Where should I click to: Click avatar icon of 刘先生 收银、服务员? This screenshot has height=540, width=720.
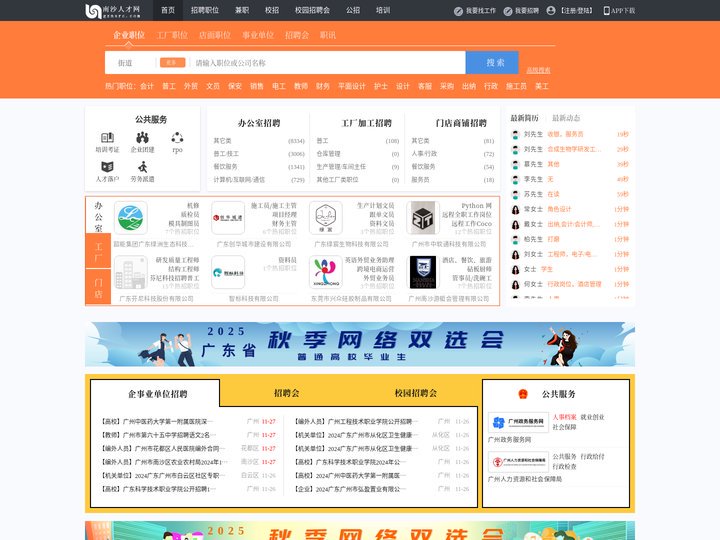[x=516, y=135]
